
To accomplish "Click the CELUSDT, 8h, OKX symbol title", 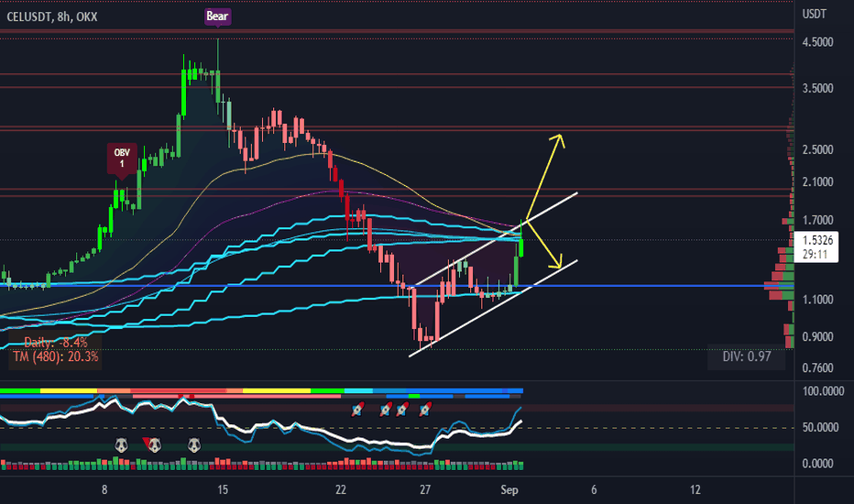I will tap(51, 16).
